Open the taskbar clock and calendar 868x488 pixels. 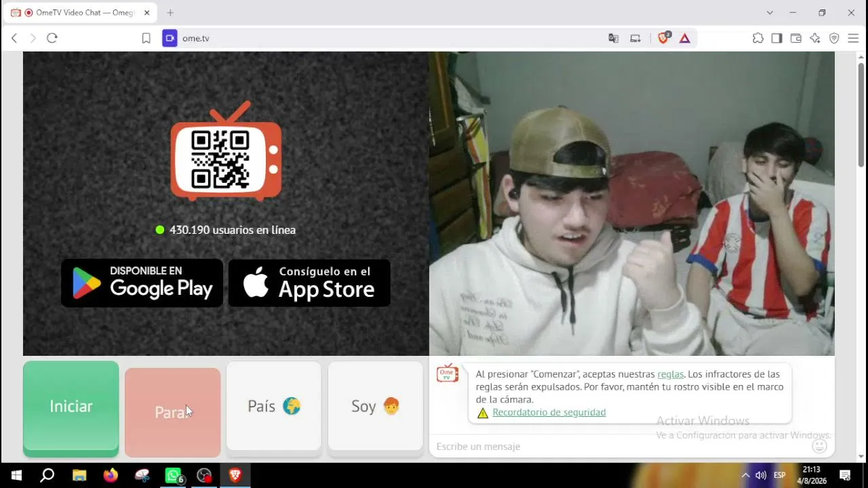(812, 475)
